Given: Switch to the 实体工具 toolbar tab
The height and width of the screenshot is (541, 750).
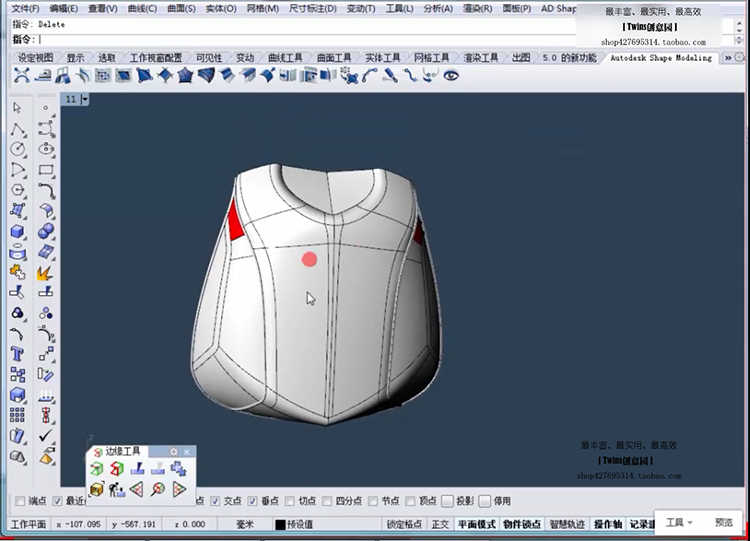Looking at the screenshot, I should 383,58.
